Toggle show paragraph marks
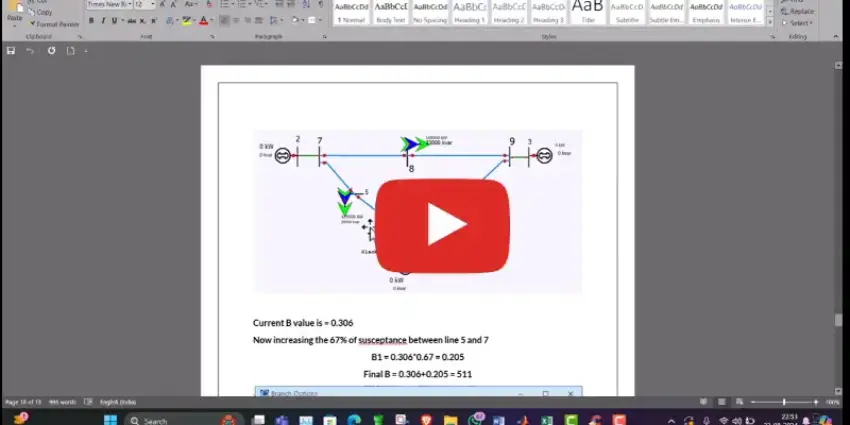Screen dimensions: 850x425 [x=320, y=4]
